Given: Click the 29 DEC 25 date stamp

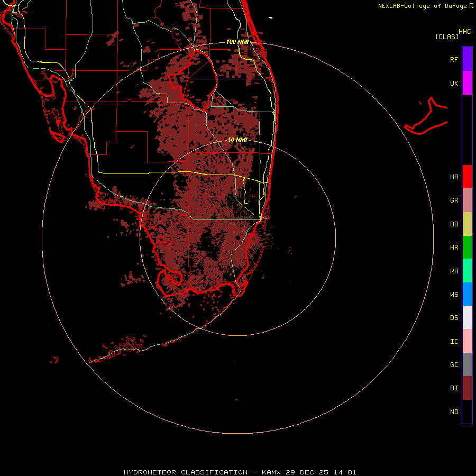Looking at the screenshot, I should pyautogui.click(x=307, y=472).
